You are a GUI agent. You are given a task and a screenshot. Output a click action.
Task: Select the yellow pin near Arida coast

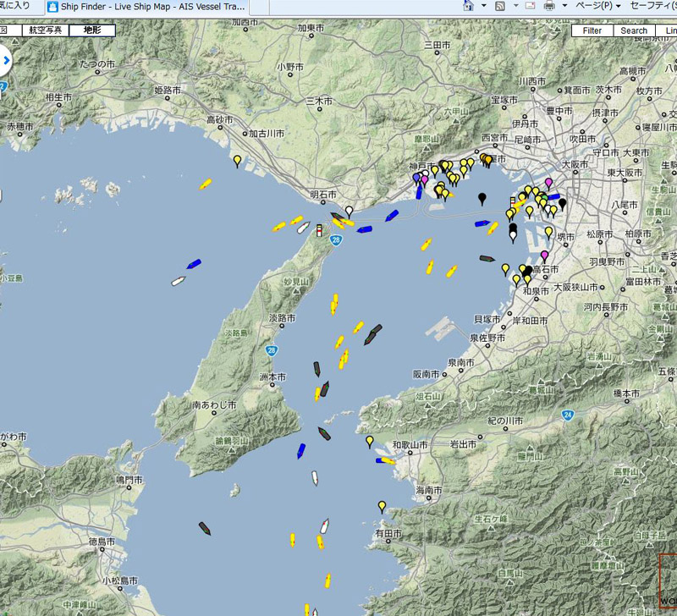pyautogui.click(x=382, y=506)
